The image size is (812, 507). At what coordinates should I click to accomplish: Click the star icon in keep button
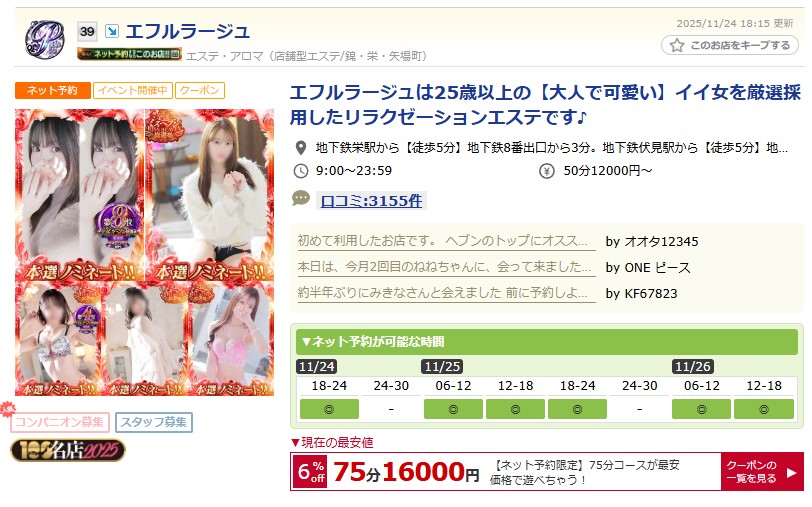click(x=677, y=46)
